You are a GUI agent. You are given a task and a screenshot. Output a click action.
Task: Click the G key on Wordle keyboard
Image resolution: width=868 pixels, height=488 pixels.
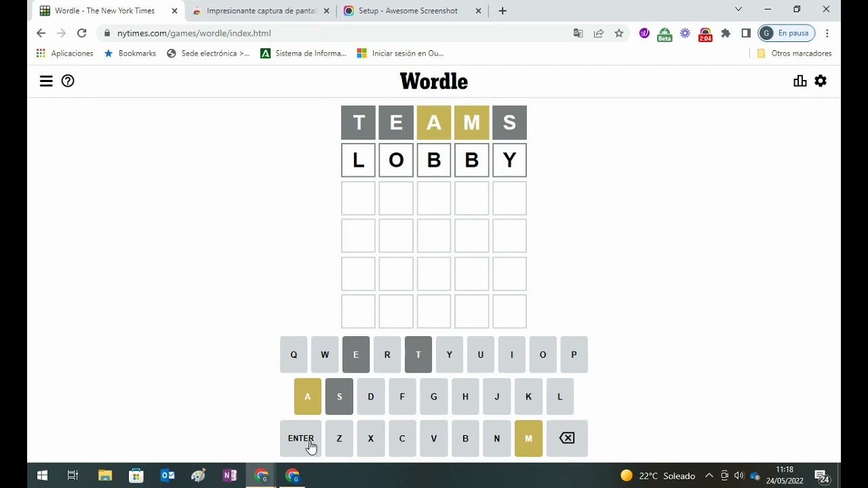coord(434,396)
